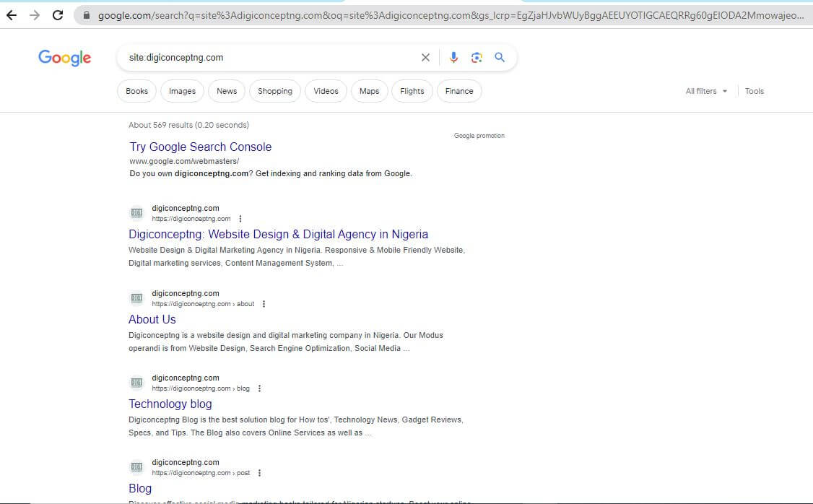The width and height of the screenshot is (813, 504).
Task: Open search Tools options
Action: 754,91
